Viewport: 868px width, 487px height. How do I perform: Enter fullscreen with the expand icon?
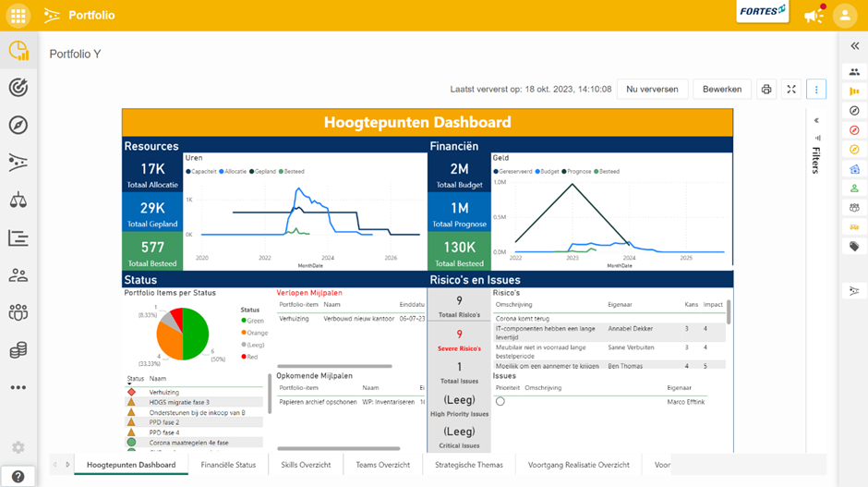pos(791,90)
